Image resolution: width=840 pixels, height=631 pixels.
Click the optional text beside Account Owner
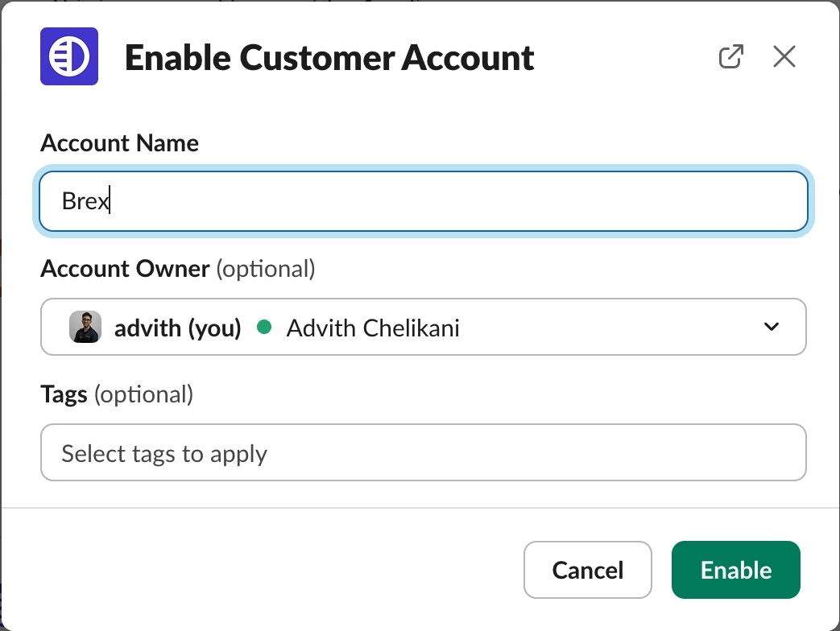[x=266, y=269]
